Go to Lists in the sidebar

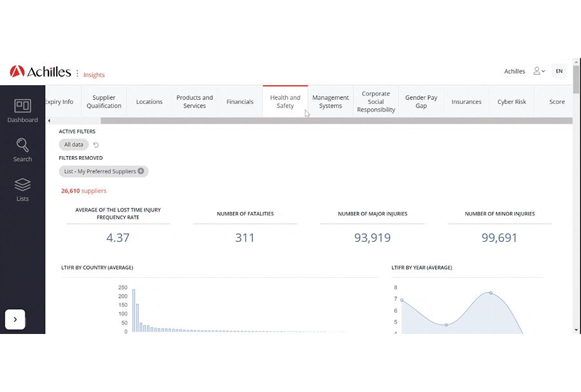[x=23, y=190]
